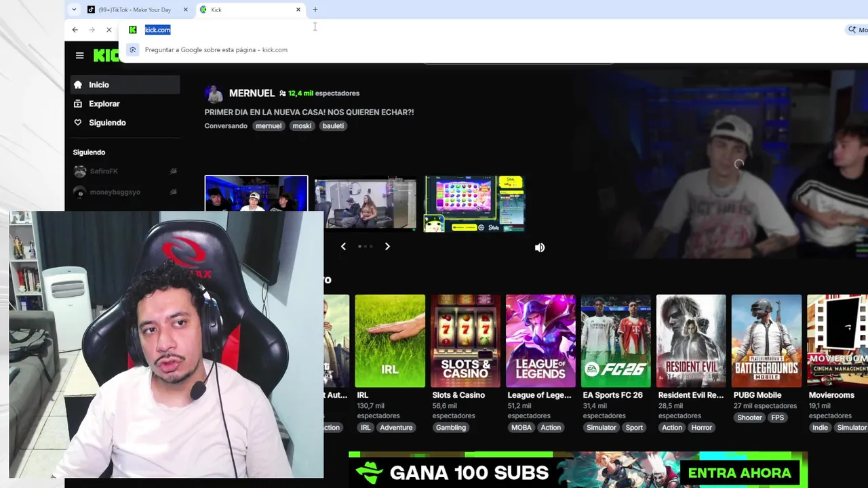This screenshot has width=868, height=488.
Task: Open the Movierooms category cover
Action: coord(837,341)
